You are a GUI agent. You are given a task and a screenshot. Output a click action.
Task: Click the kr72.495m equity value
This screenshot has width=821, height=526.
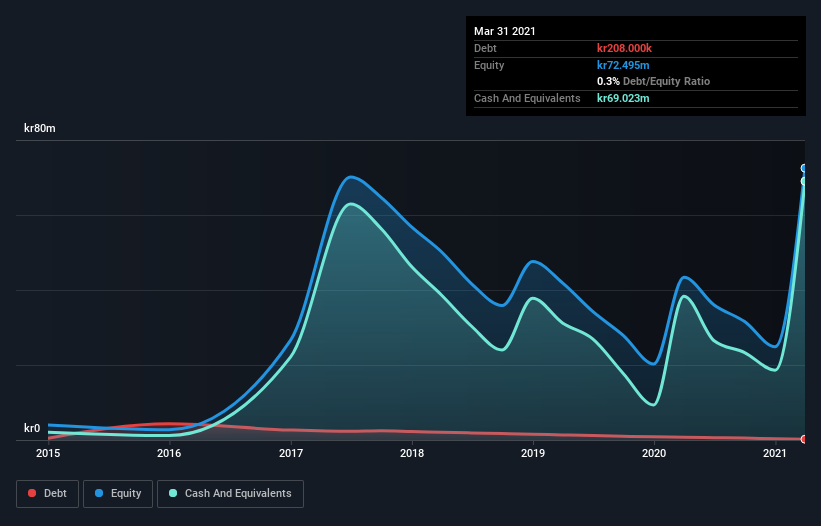coord(623,65)
